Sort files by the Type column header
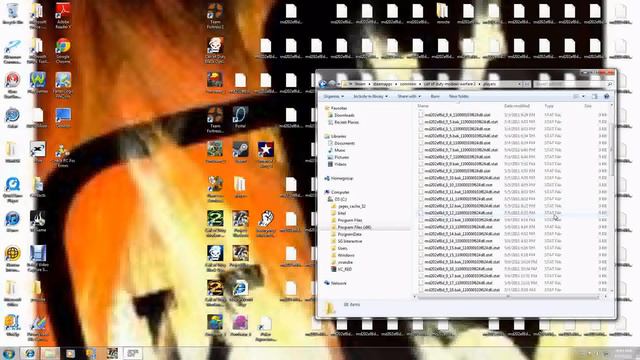Screen dimensions: 640x360 click(549, 106)
